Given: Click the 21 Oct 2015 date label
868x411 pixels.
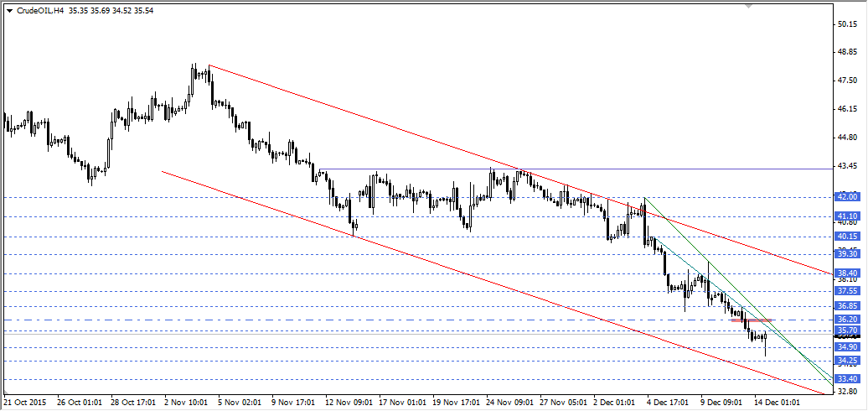Looking at the screenshot, I should click(25, 403).
